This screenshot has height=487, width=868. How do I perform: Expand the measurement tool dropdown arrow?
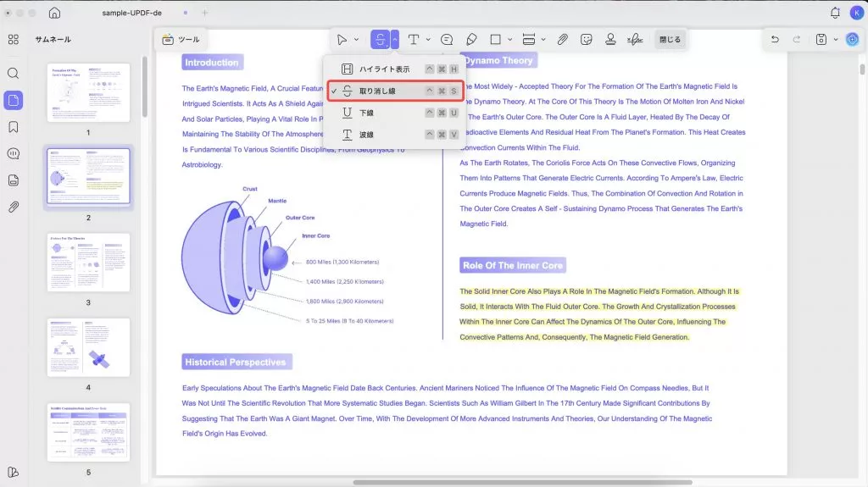pyautogui.click(x=543, y=39)
